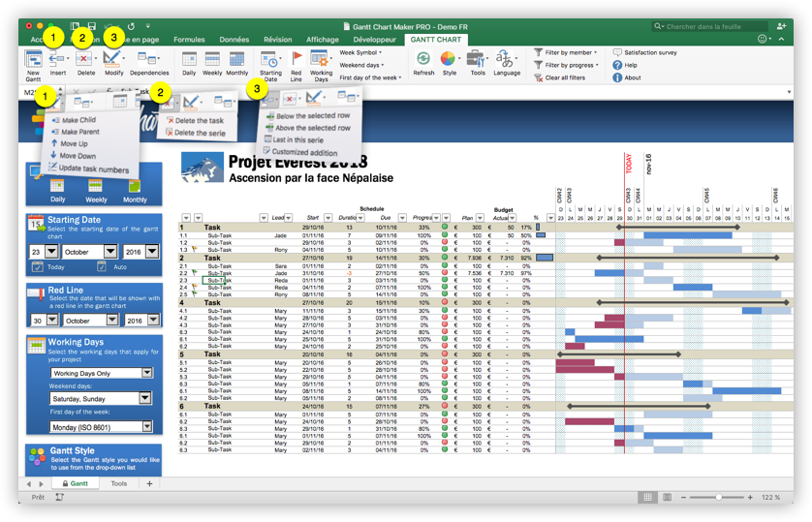Viewport: 812px width, 522px height.
Task: Click the zoom slider handle
Action: (718, 497)
